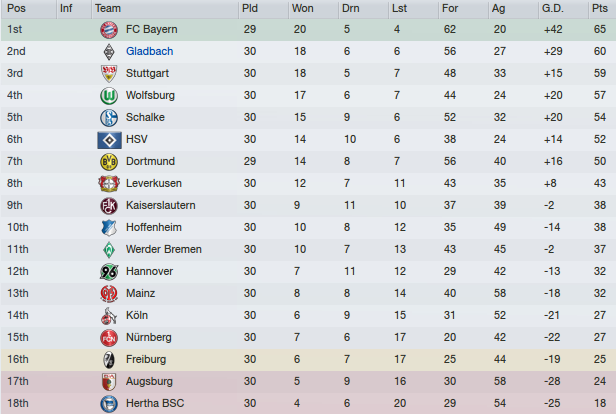Image resolution: width=616 pixels, height=414 pixels.
Task: Click the Hertha BSC club badge
Action: 109,403
